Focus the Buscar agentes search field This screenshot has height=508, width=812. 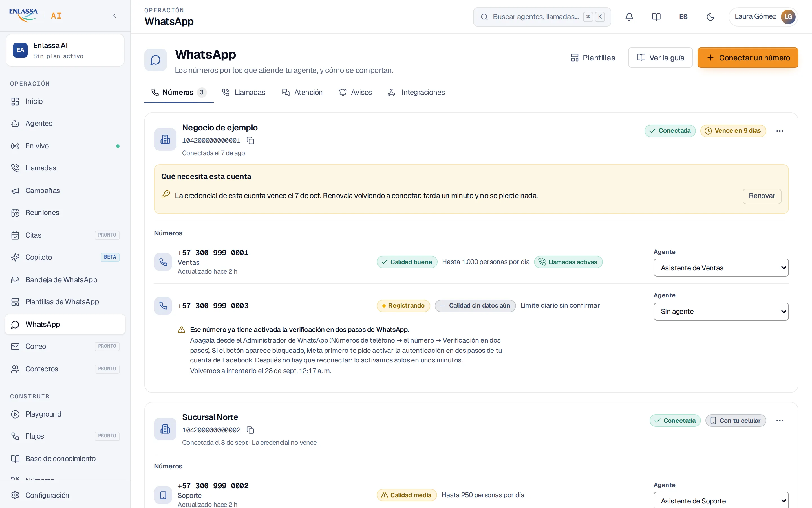tap(542, 17)
